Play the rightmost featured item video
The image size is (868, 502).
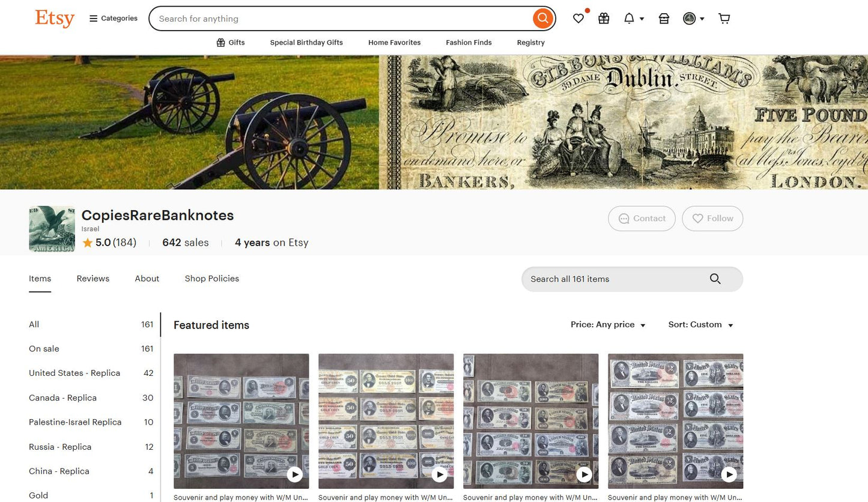tap(729, 474)
